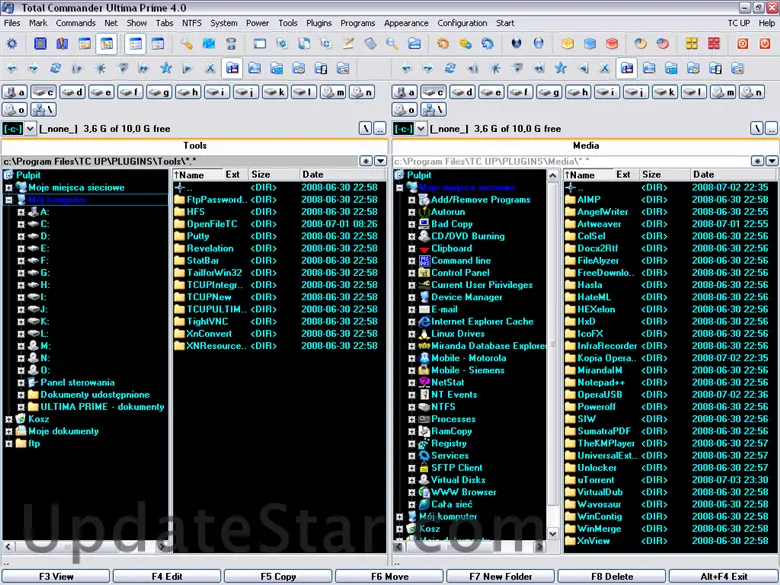Click the back arrow in left navigation toolbar
780x585 pixels.
click(x=12, y=68)
